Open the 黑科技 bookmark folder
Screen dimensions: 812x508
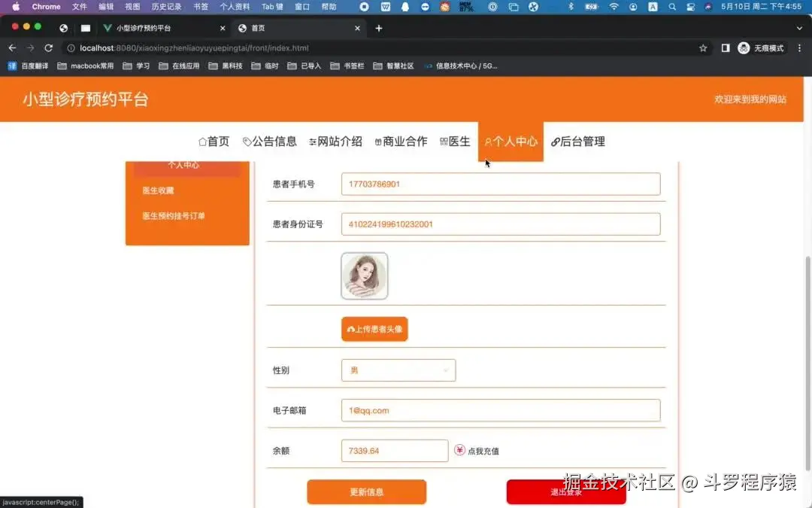(226, 66)
